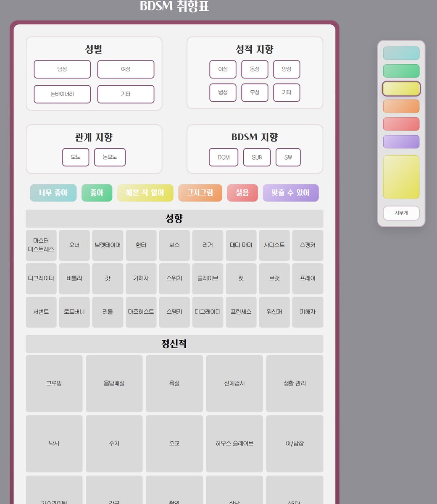
Task: Mark the 리거 cell
Action: point(208,245)
